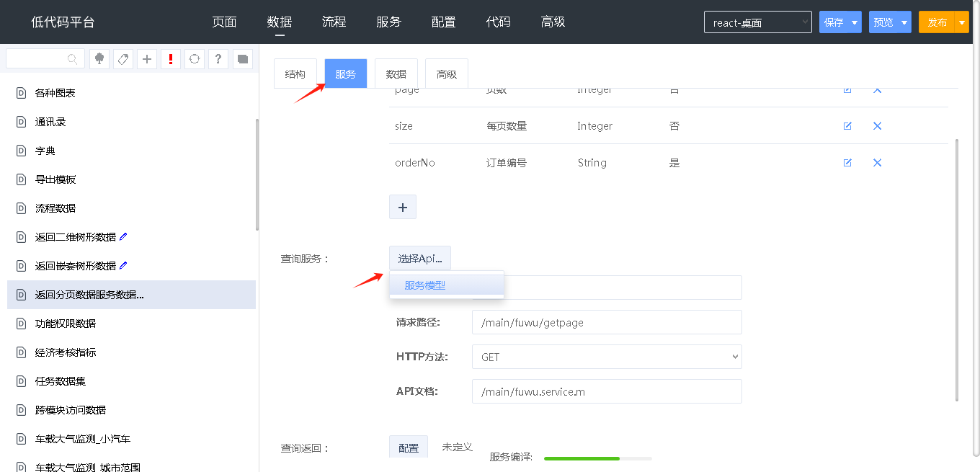Image resolution: width=980 pixels, height=472 pixels.
Task: Focus the API文档 input field
Action: coord(607,391)
